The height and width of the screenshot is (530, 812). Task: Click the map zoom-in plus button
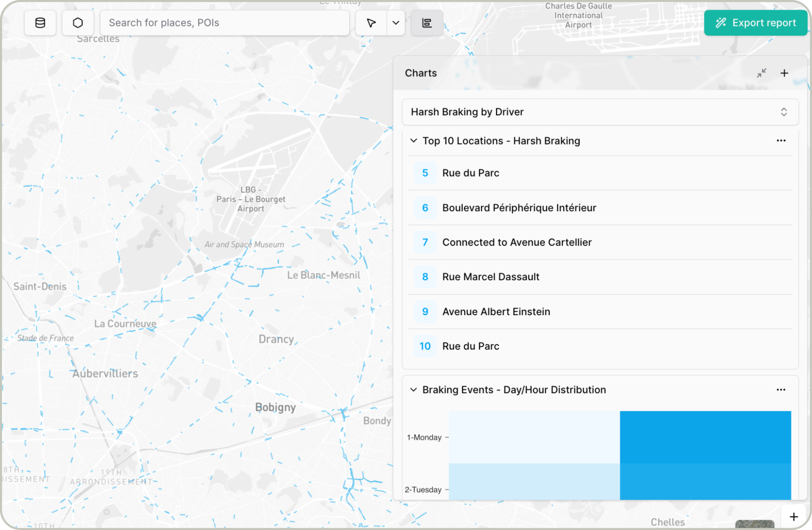(x=794, y=517)
